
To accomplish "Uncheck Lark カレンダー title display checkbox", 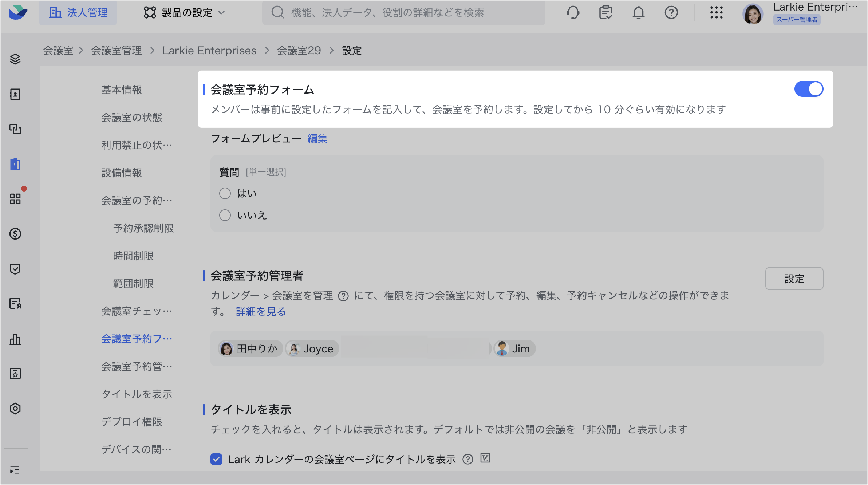I will point(216,459).
